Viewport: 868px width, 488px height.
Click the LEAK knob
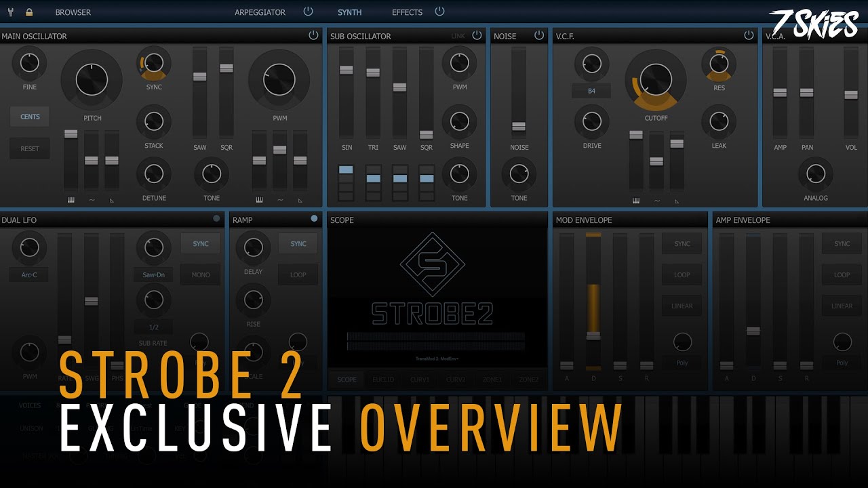(x=719, y=123)
